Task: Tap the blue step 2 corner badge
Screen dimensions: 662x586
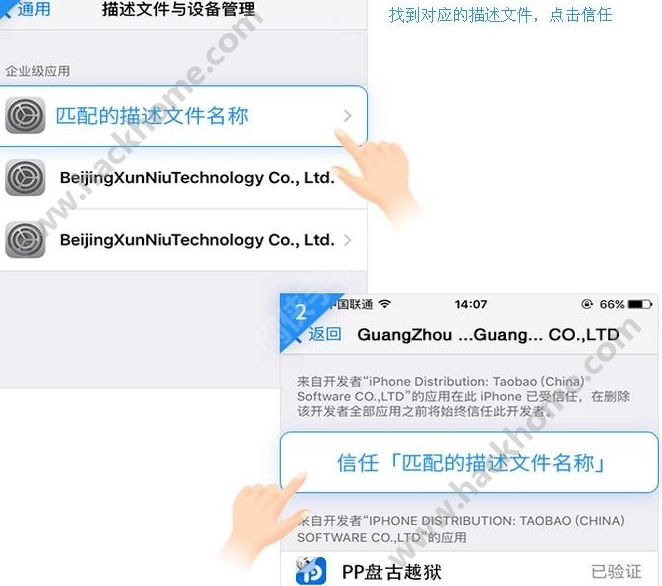Action: pyautogui.click(x=301, y=313)
